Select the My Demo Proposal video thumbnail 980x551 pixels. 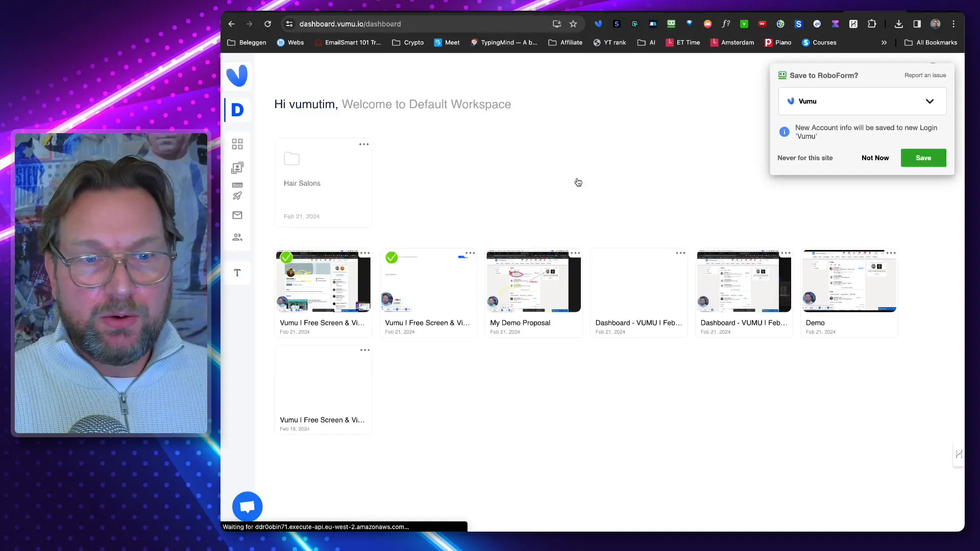tap(534, 281)
